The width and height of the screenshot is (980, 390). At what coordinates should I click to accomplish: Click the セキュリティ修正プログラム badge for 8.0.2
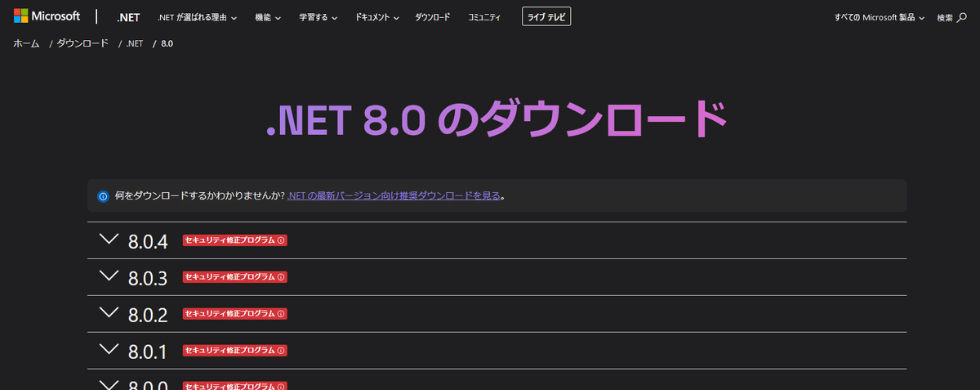pyautogui.click(x=234, y=314)
